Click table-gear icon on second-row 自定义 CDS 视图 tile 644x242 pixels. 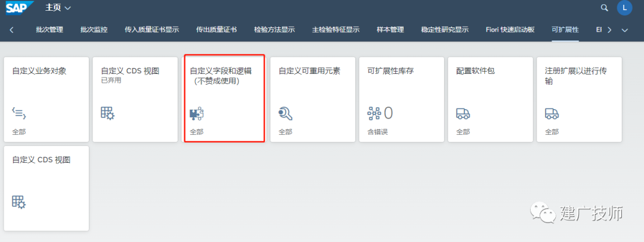19,202
